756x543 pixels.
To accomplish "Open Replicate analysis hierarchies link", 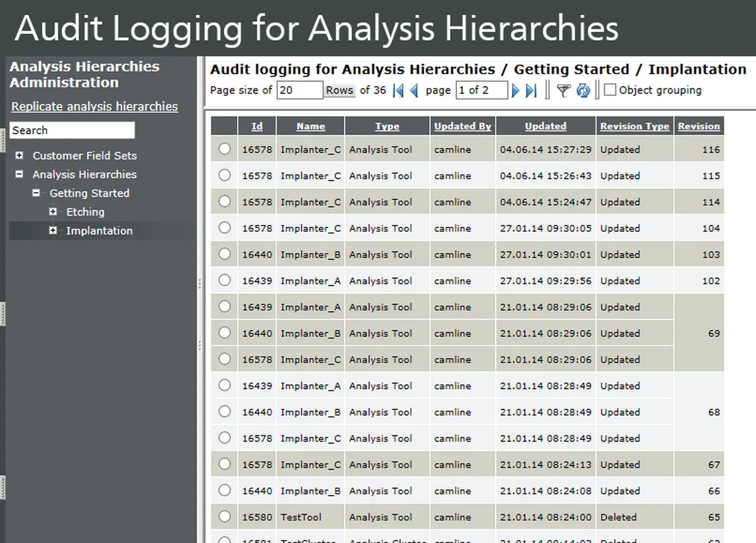I will pos(94,106).
